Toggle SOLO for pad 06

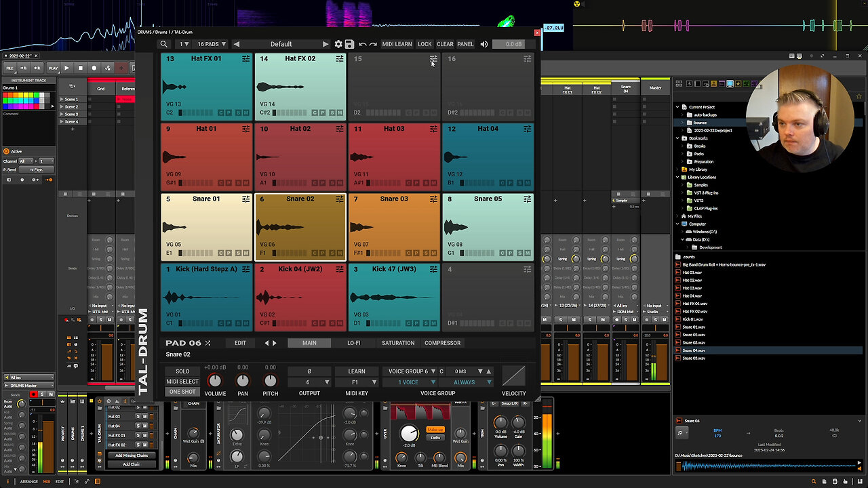182,371
